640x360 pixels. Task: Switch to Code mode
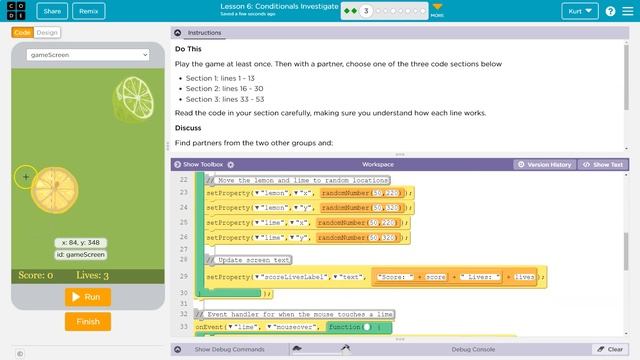[x=22, y=33]
